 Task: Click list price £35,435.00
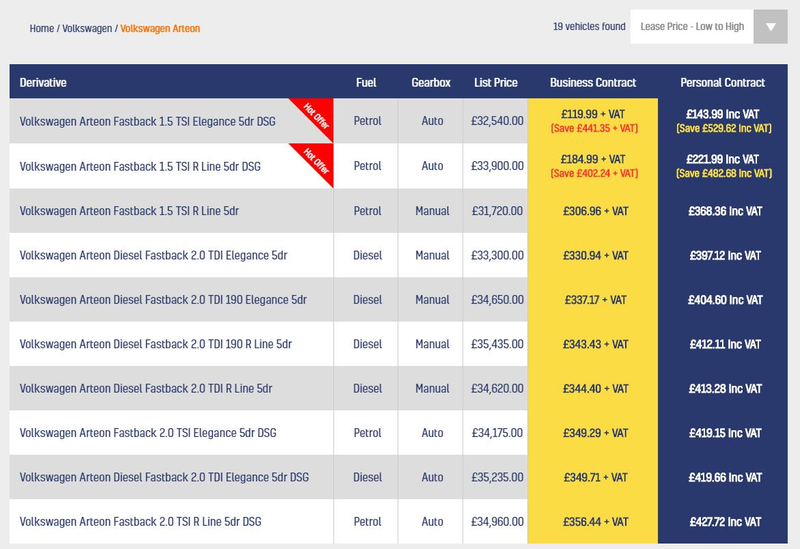pyautogui.click(x=497, y=344)
